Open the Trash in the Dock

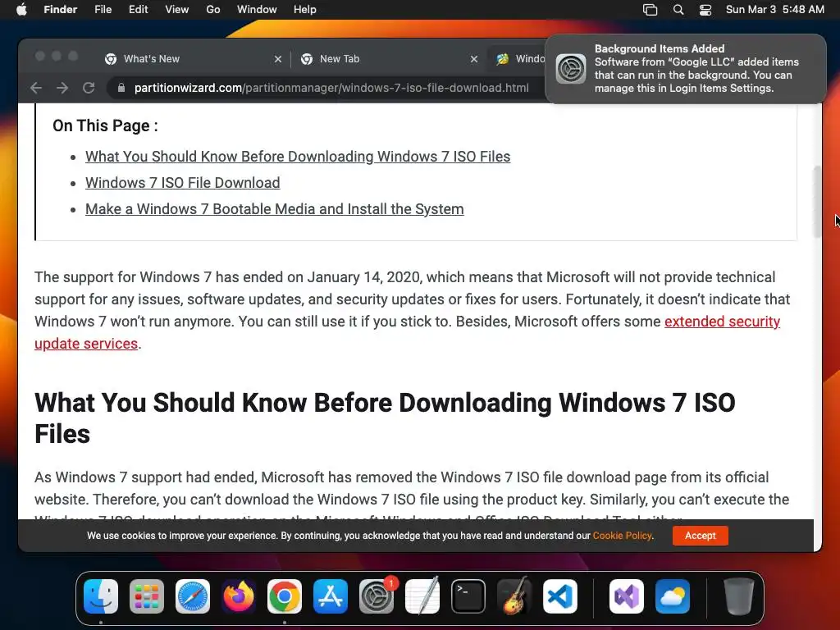(x=739, y=596)
